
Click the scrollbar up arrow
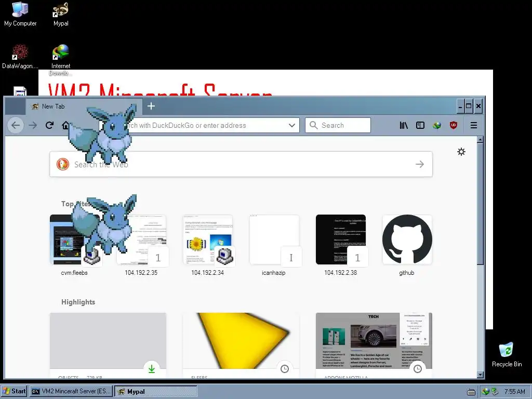[x=480, y=139]
